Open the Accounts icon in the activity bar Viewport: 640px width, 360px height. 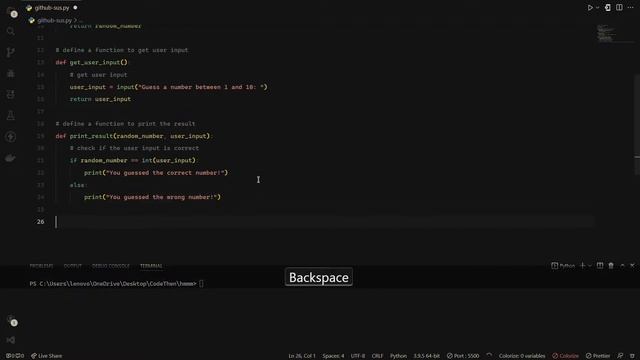pos(11,321)
